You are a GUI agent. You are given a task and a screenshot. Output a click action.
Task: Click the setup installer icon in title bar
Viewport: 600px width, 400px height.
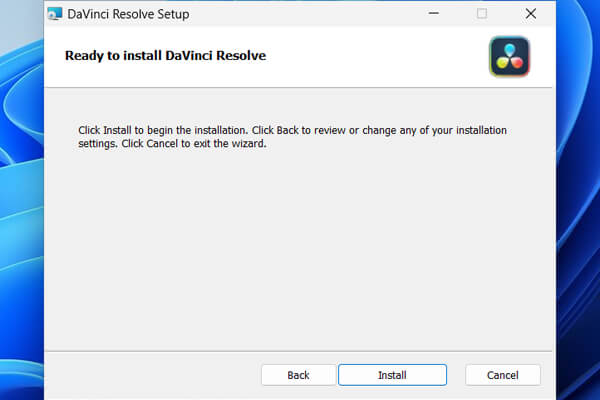(55, 14)
